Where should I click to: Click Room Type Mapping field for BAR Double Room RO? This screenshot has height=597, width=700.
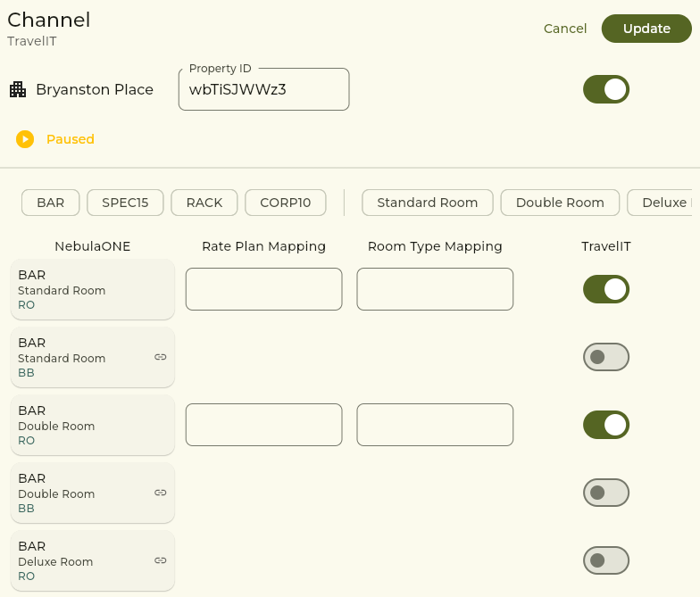(435, 425)
